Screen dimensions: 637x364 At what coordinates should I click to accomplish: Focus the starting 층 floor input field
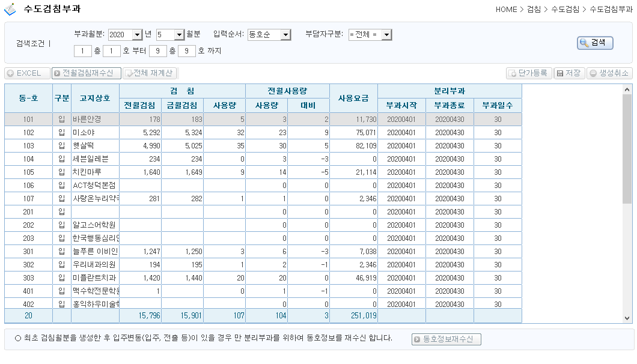(82, 51)
